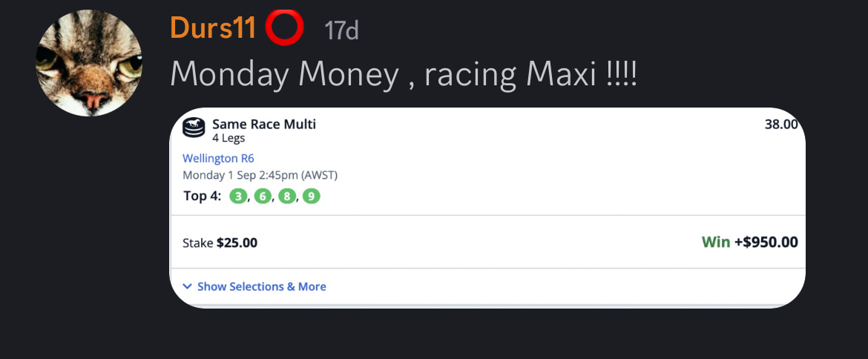868x359 pixels.
Task: Click the 38.00 odds value
Action: [780, 125]
